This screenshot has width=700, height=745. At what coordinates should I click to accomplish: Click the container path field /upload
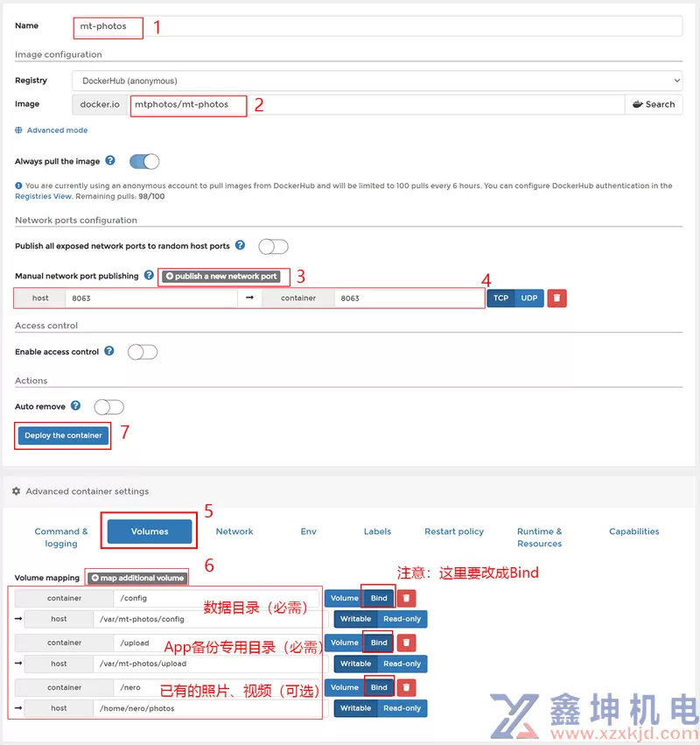point(216,643)
